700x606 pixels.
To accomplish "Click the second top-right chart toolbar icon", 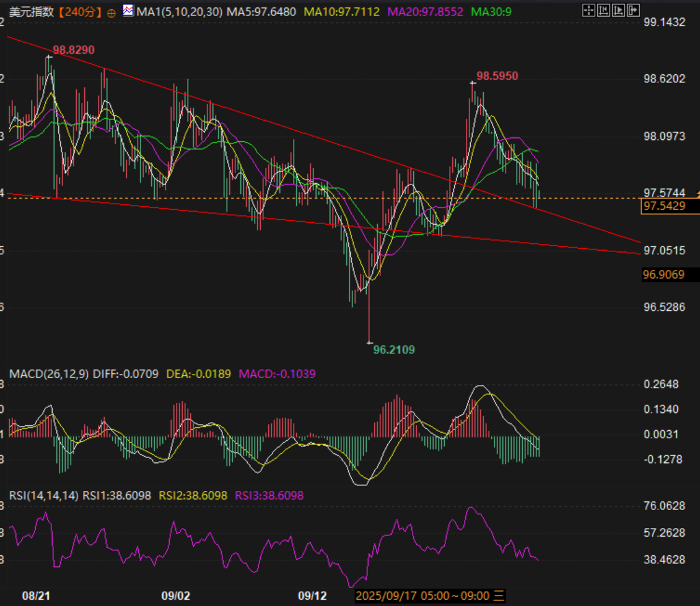I will pos(603,10).
